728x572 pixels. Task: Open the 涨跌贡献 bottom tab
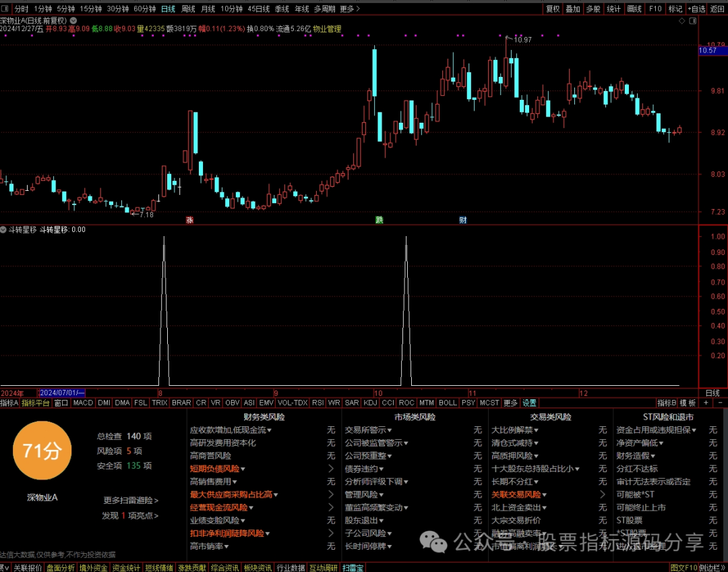point(192,568)
